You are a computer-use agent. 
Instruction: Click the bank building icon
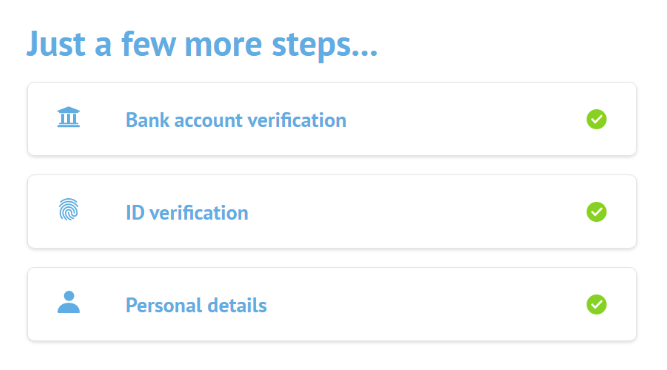(68, 117)
